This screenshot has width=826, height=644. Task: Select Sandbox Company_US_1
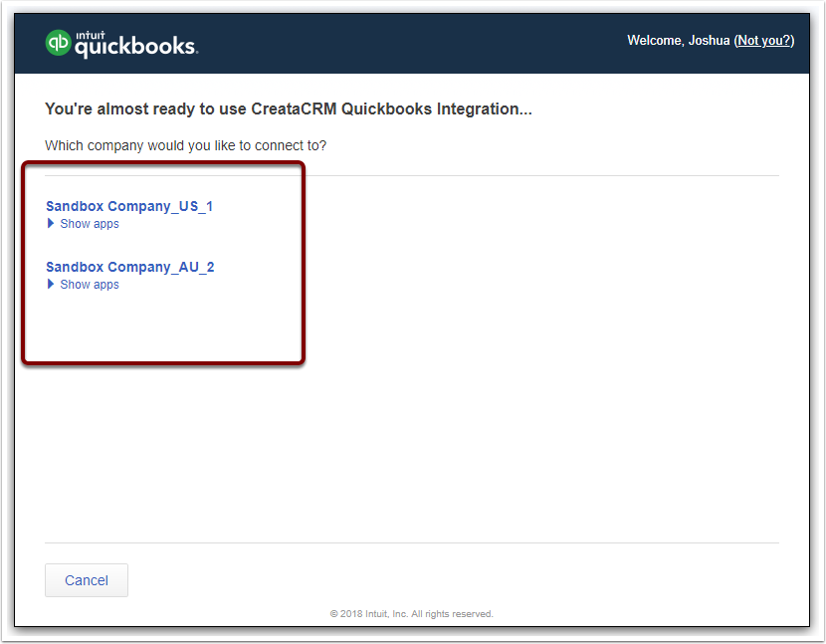[x=129, y=206]
